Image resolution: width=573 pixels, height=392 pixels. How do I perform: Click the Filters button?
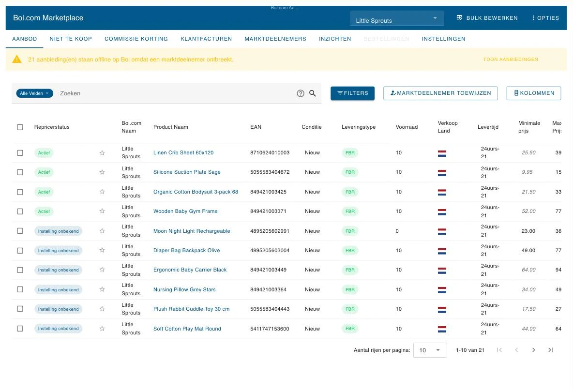[353, 93]
